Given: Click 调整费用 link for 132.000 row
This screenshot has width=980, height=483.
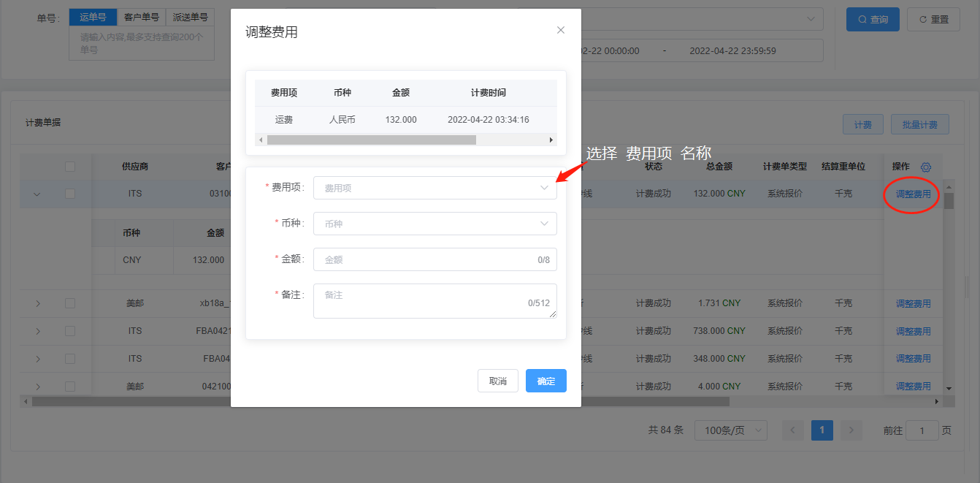Looking at the screenshot, I should pyautogui.click(x=913, y=194).
